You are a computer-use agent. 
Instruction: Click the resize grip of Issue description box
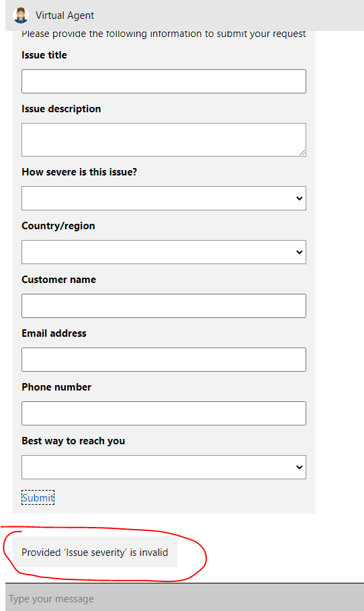coord(302,153)
